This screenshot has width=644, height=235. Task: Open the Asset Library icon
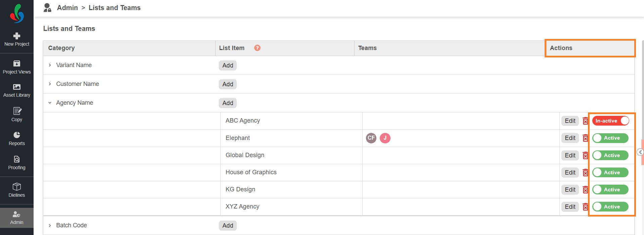click(x=17, y=87)
